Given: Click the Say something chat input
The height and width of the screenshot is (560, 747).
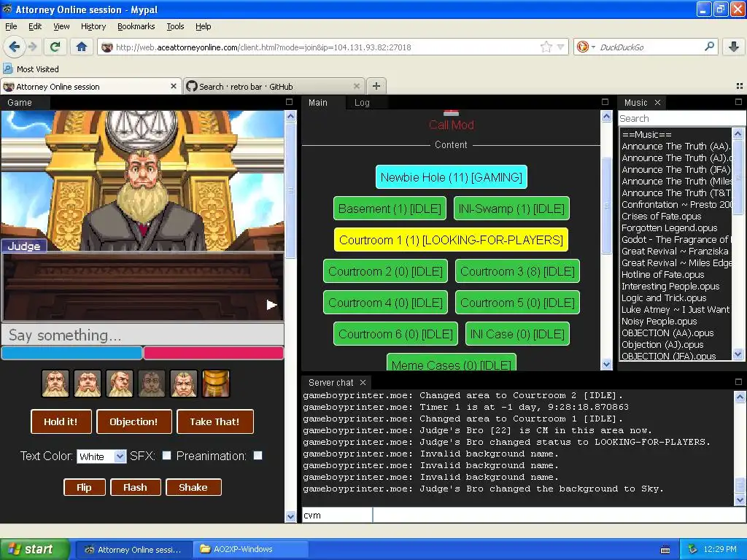Looking at the screenshot, I should (x=143, y=335).
